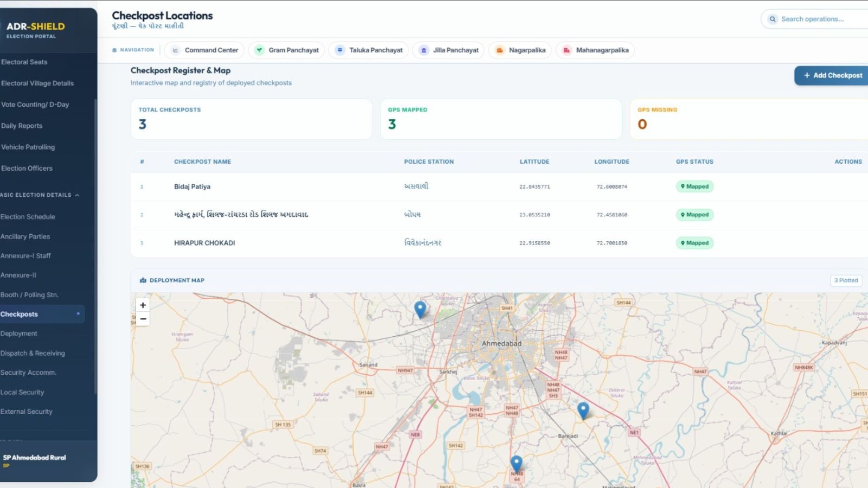Click the 3 Plotted badge
Screen dimensions: 868x488
846,280
